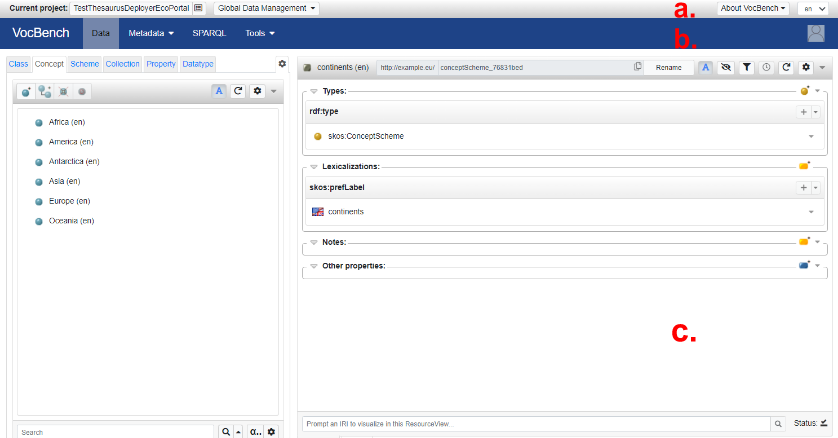Collapse the Lexicalizations section

tap(314, 167)
